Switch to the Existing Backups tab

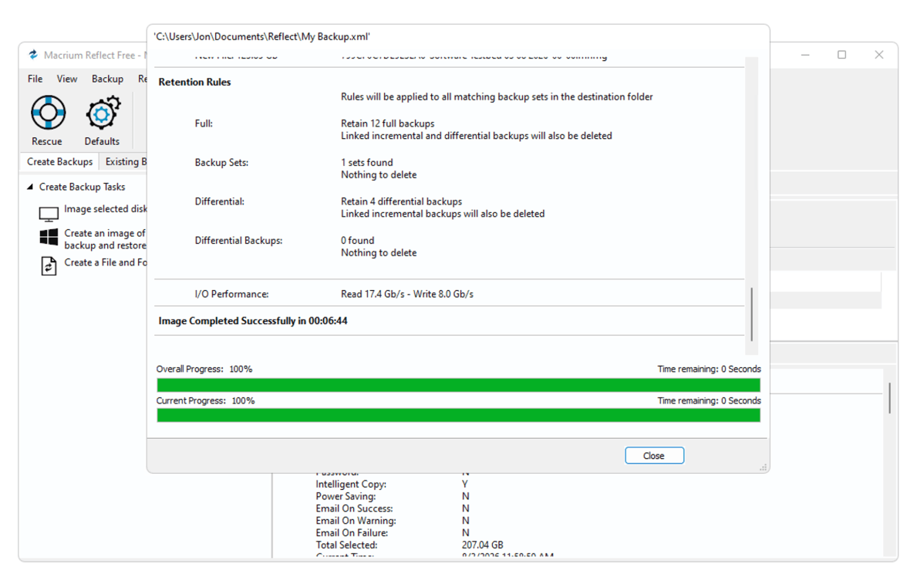tap(123, 161)
